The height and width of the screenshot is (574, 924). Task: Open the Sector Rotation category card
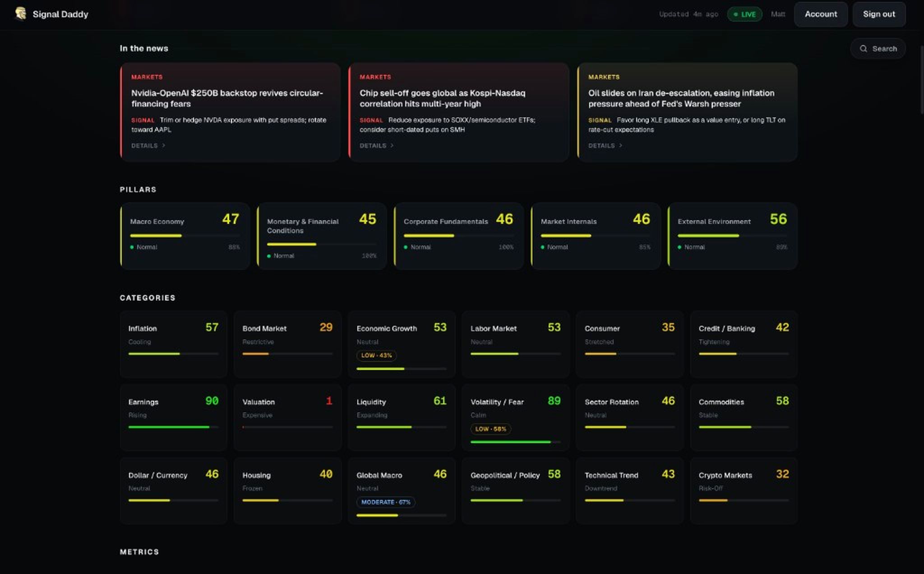pyautogui.click(x=630, y=417)
